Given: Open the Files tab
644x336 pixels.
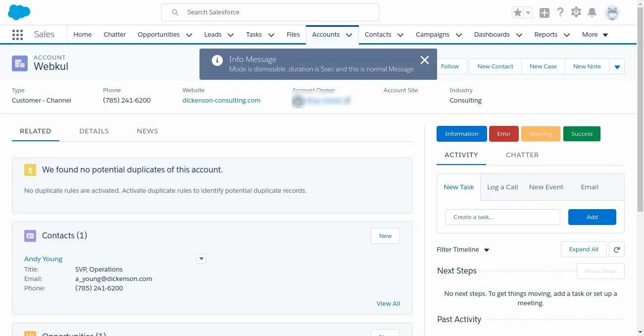Looking at the screenshot, I should [293, 35].
